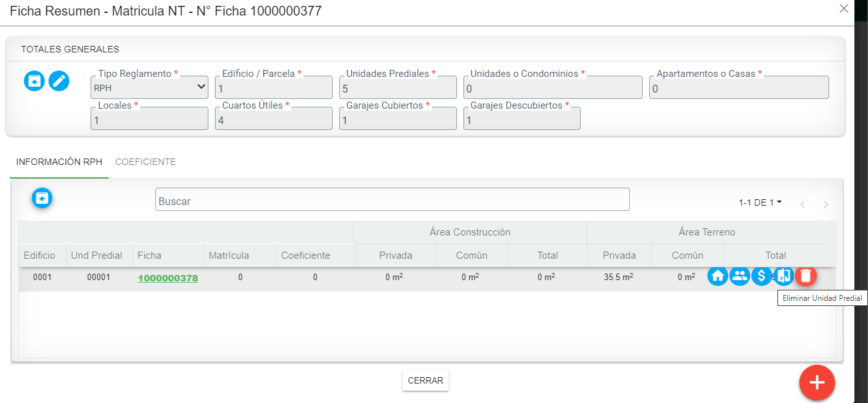This screenshot has width=868, height=403.
Task: Select the INFORMACIÓN RPH tab
Action: tap(59, 162)
